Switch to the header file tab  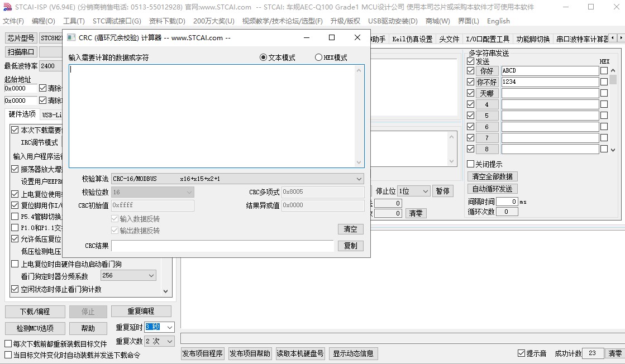[x=449, y=39]
